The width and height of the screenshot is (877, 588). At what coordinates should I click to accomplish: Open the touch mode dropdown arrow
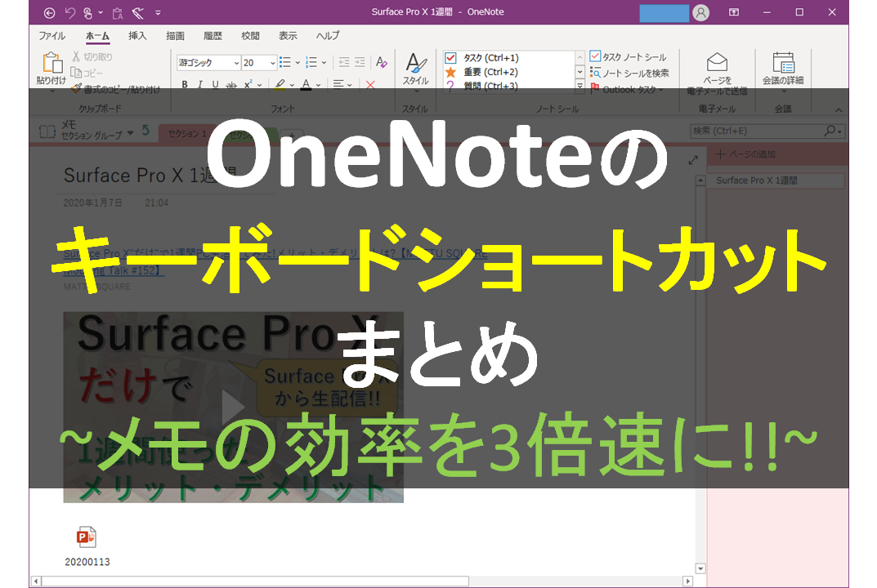[101, 12]
